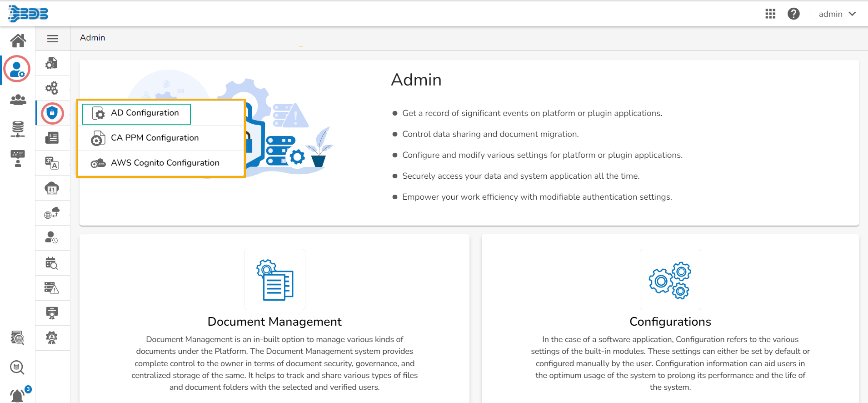Click the Document Management card icon
The image size is (868, 403).
pyautogui.click(x=275, y=279)
